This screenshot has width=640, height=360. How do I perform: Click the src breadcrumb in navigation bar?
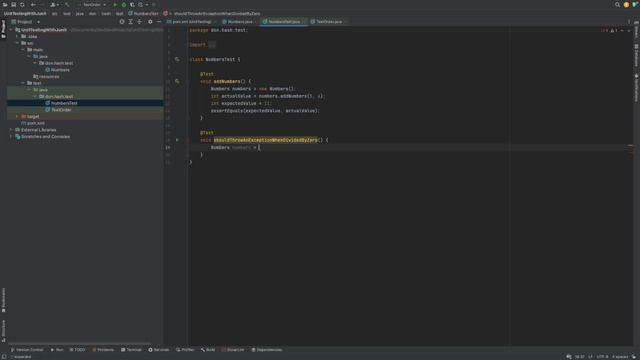point(54,13)
